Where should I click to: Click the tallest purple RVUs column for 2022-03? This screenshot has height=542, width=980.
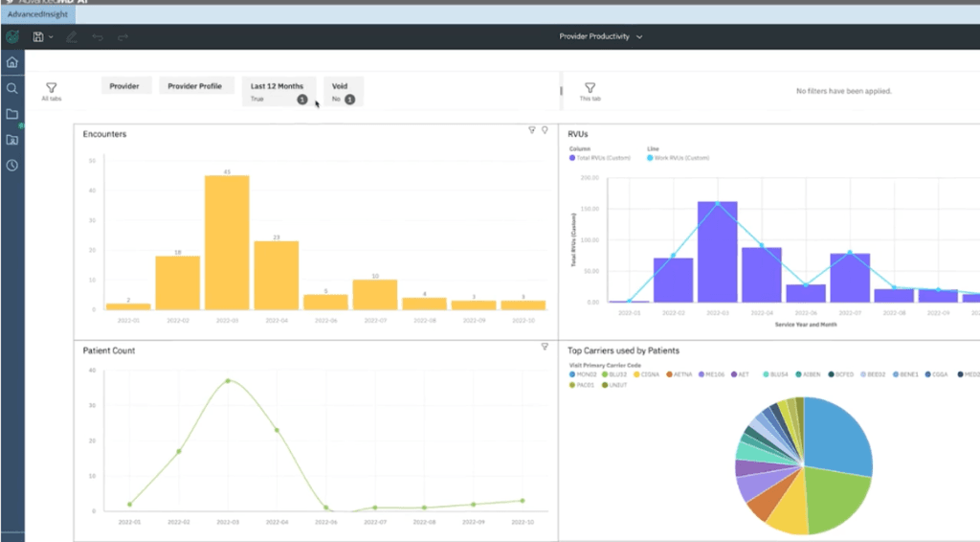(718, 252)
